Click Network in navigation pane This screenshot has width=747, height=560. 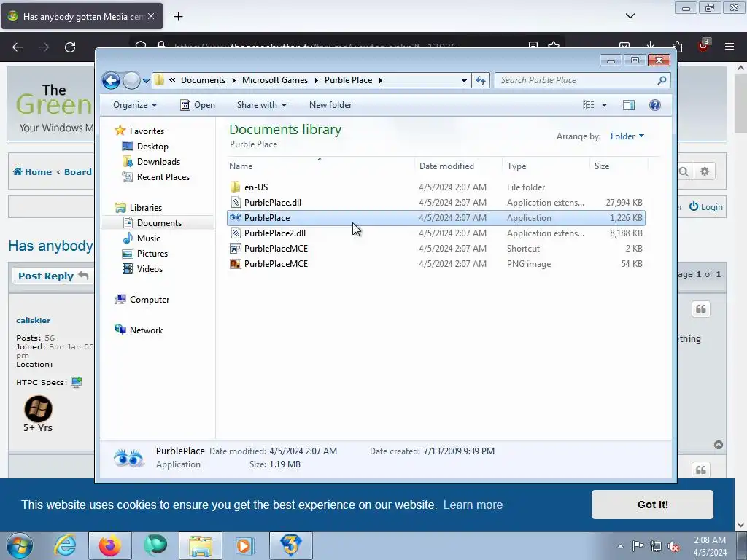point(146,330)
